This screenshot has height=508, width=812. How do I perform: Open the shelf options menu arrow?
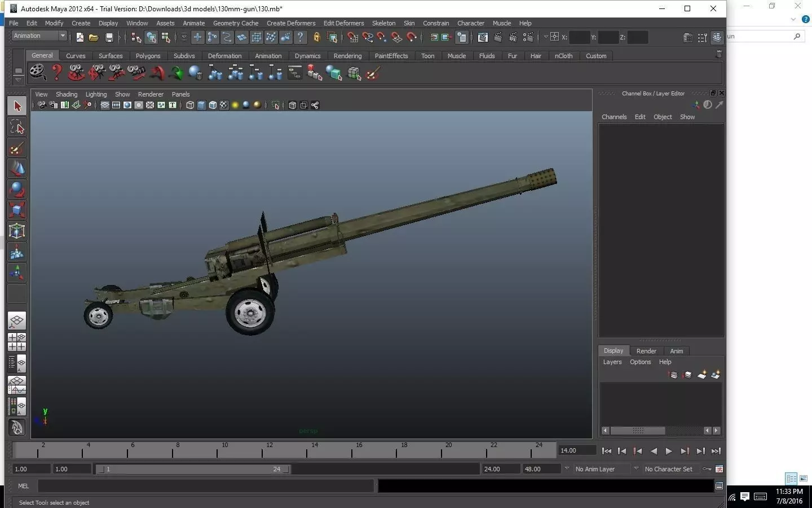18,80
